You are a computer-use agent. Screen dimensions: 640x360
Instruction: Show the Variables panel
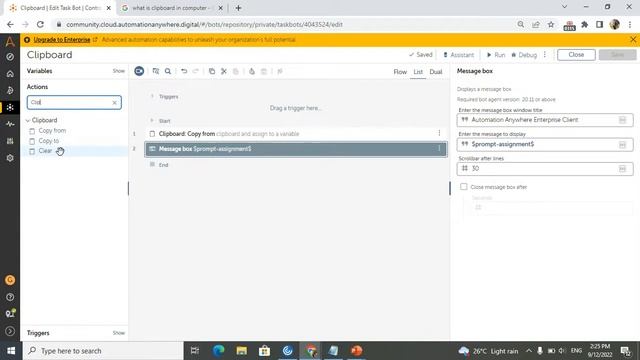(119, 71)
